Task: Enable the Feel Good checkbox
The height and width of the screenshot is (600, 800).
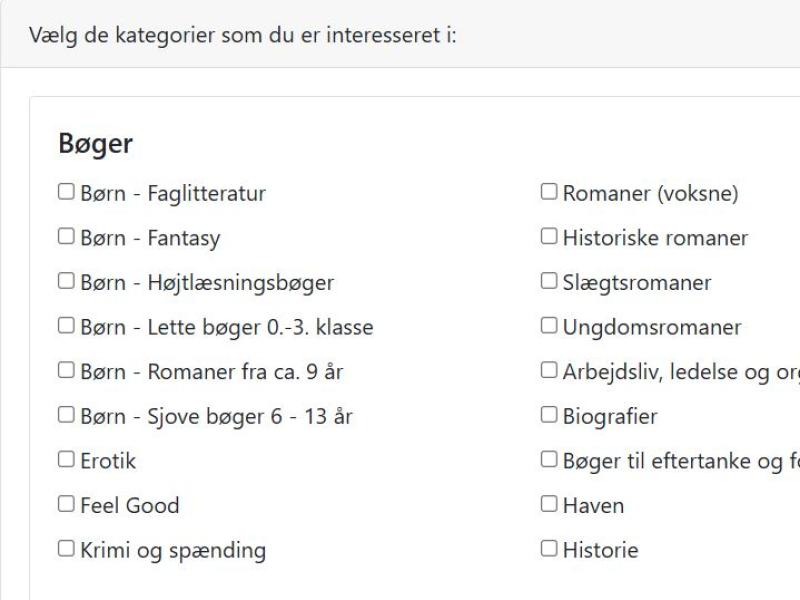Action: click(66, 504)
